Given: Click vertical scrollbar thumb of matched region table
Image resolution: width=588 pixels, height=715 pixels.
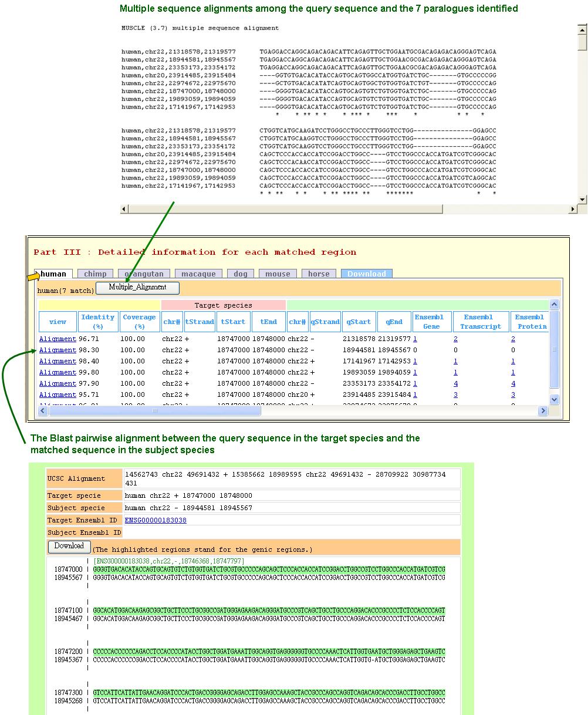Looking at the screenshot, I should 555,349.
